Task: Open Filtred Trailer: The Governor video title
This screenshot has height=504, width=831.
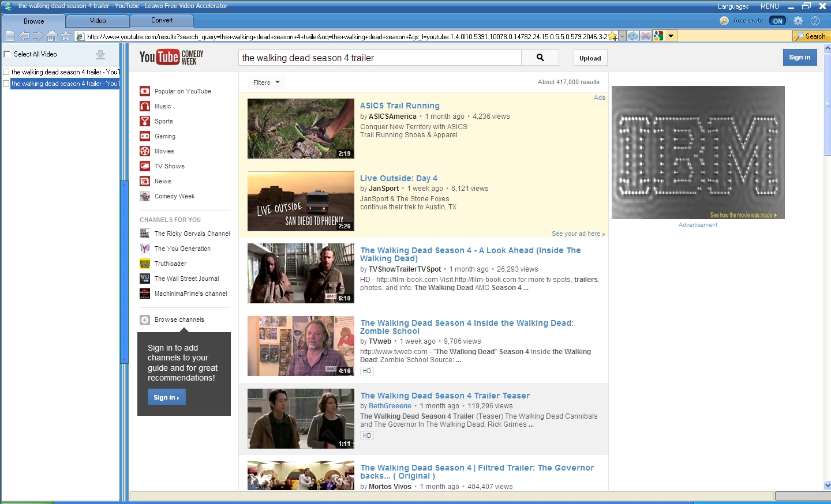Action: tap(477, 472)
